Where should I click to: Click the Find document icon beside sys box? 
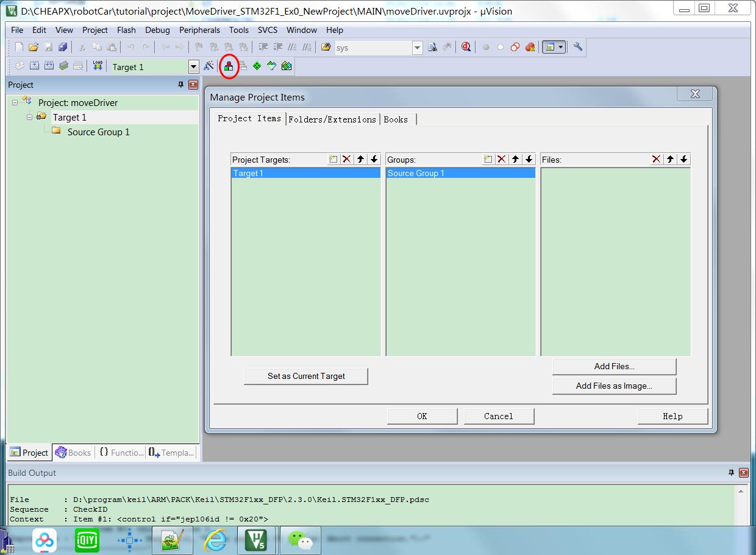(x=432, y=47)
